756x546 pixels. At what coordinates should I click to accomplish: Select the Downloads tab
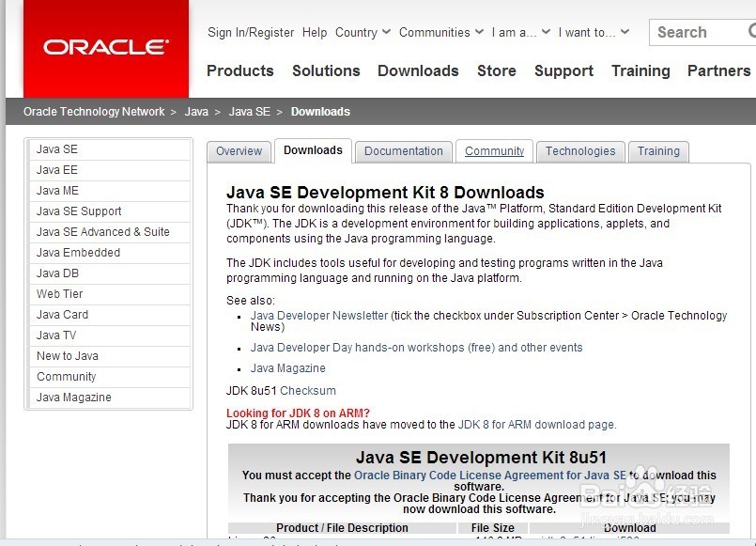313,150
